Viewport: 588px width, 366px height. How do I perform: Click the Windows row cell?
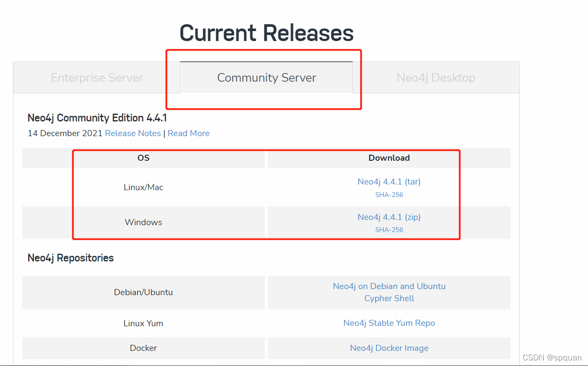point(143,222)
